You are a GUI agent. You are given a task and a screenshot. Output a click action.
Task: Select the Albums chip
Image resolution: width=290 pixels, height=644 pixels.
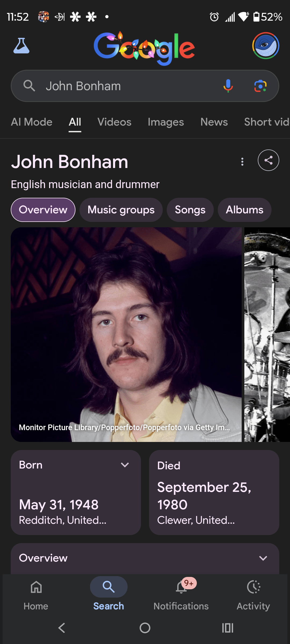pyautogui.click(x=244, y=210)
